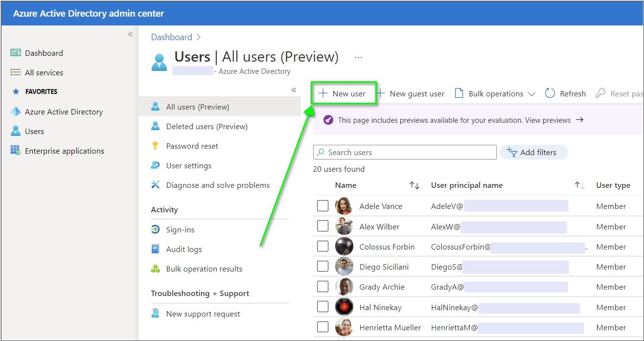Select the checkbox for Alex Wilber
This screenshot has height=341, width=644.
(x=322, y=226)
